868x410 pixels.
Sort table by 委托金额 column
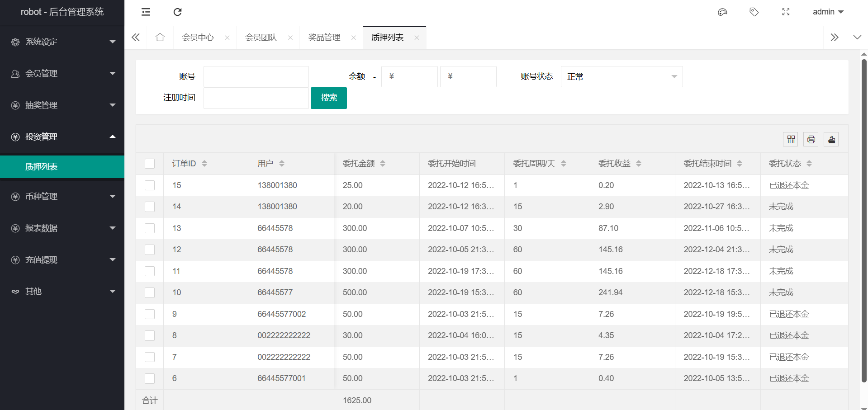(383, 164)
